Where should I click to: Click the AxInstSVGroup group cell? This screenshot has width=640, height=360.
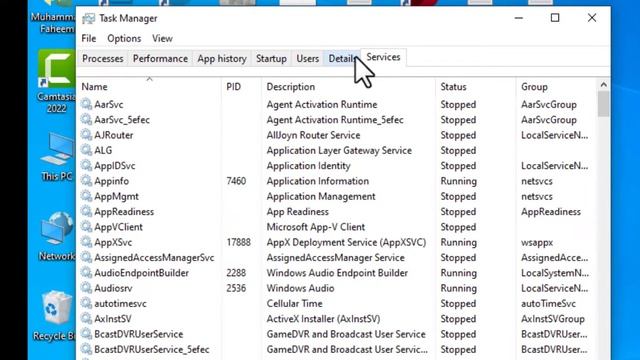[553, 319]
